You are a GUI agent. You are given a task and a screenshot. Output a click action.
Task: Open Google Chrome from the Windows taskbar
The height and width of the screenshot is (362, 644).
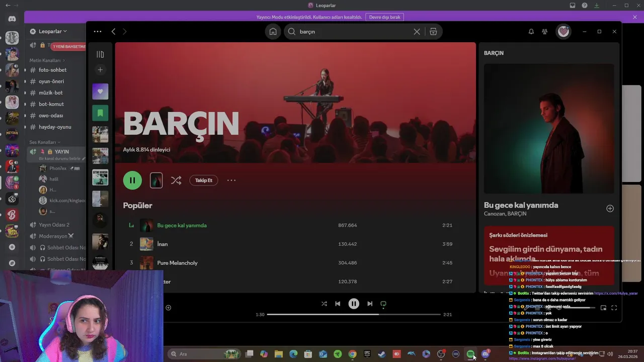352,354
